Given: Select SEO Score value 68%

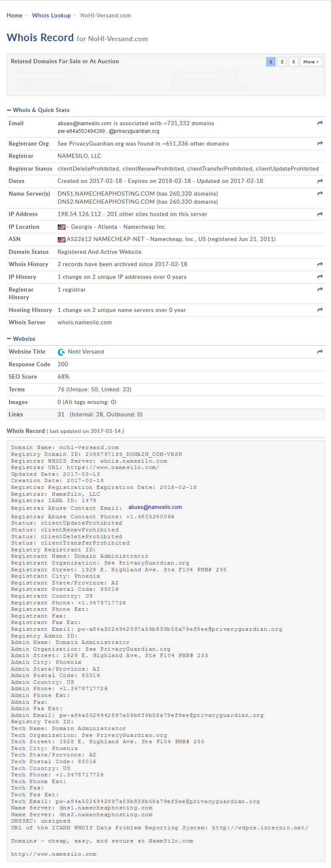Looking at the screenshot, I should tap(63, 377).
